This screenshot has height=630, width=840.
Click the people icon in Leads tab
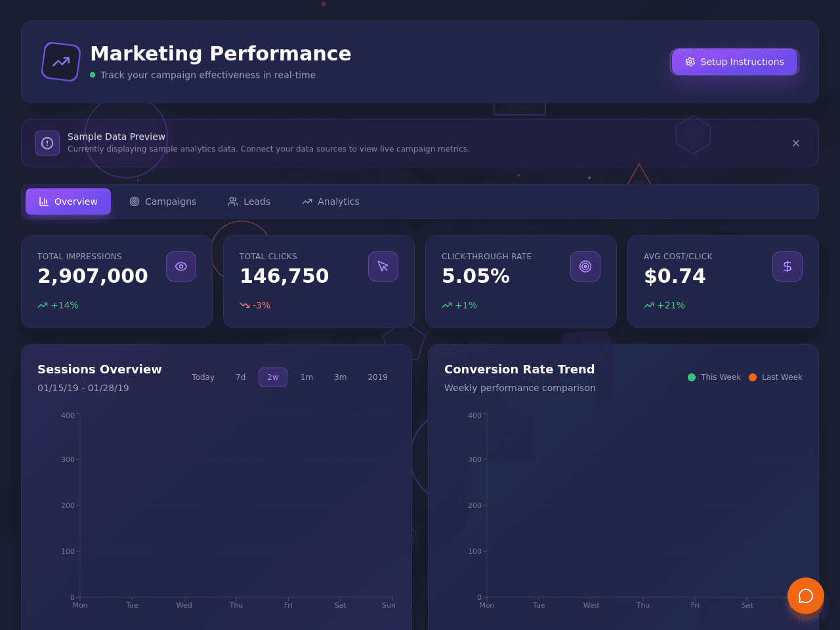tap(233, 201)
